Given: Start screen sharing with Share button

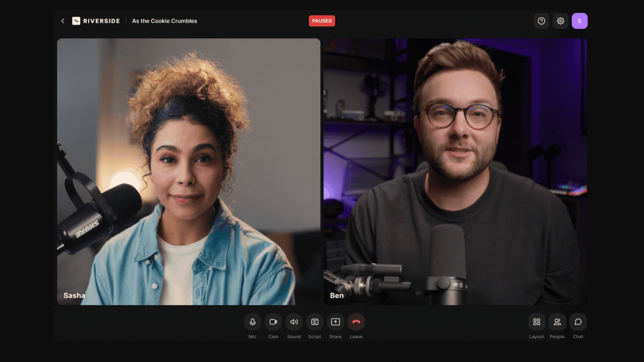Looking at the screenshot, I should [335, 322].
